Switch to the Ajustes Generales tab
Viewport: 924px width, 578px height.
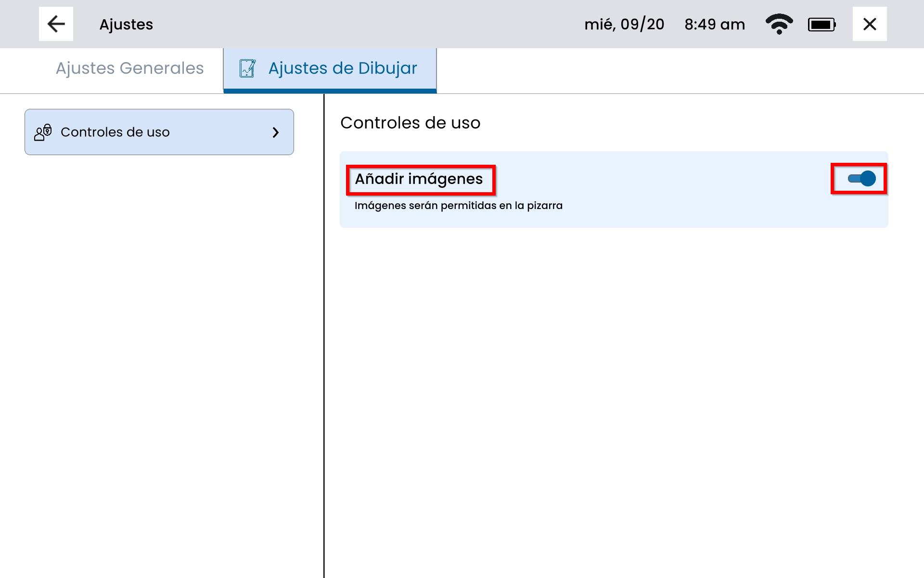click(129, 68)
